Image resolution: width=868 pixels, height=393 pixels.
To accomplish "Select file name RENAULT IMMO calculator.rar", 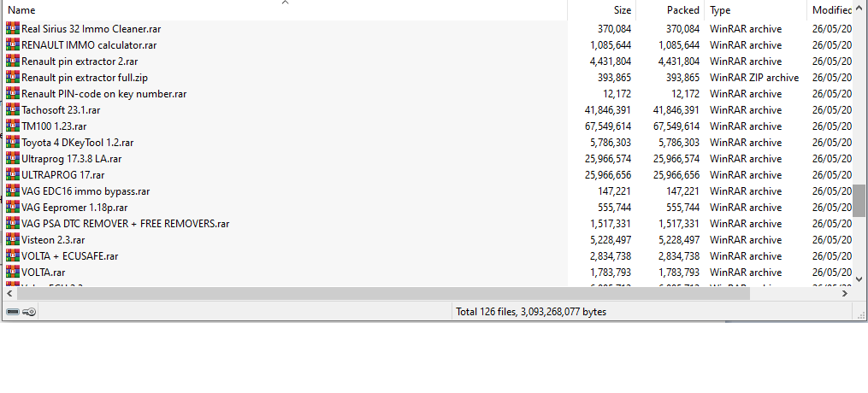I will (x=89, y=44).
